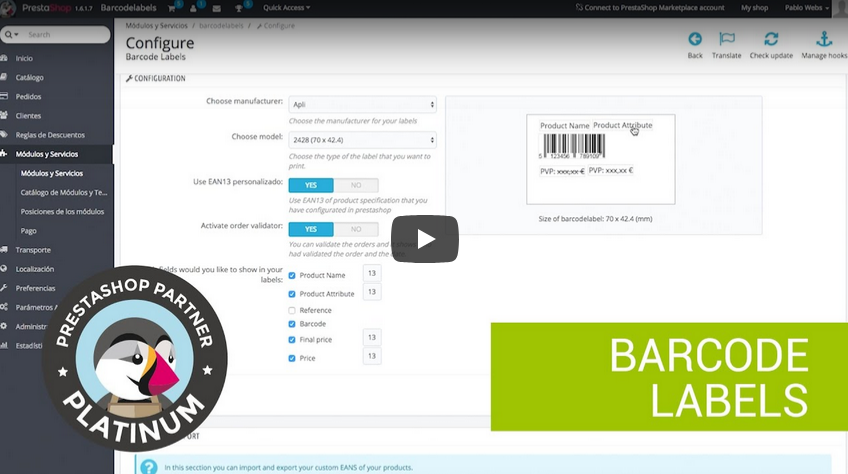The height and width of the screenshot is (474, 848).
Task: Click the Check update refresh icon
Action: [x=771, y=39]
